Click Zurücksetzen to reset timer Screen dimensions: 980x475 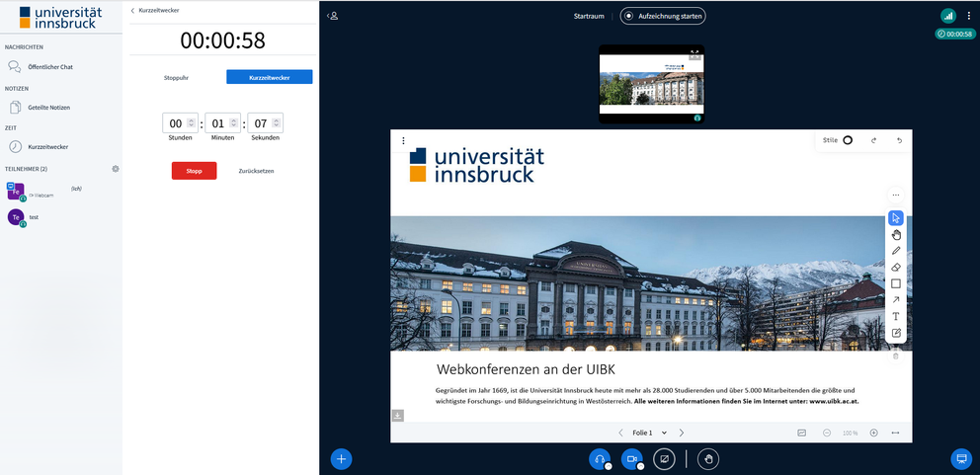click(x=256, y=171)
